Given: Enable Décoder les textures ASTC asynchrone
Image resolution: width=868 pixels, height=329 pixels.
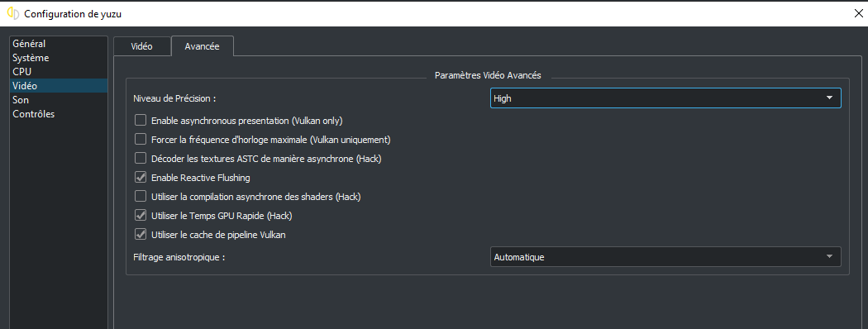Looking at the screenshot, I should pos(141,159).
